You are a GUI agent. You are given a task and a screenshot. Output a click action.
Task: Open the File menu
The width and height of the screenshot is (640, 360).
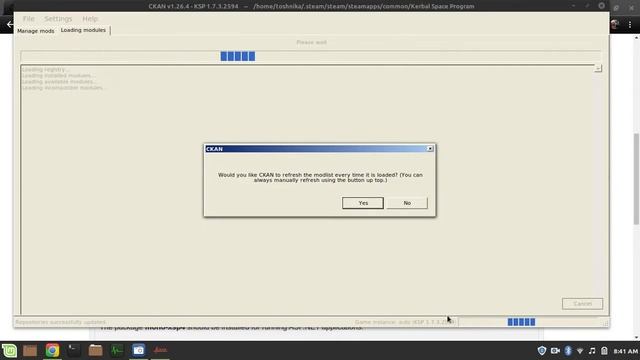pos(29,19)
